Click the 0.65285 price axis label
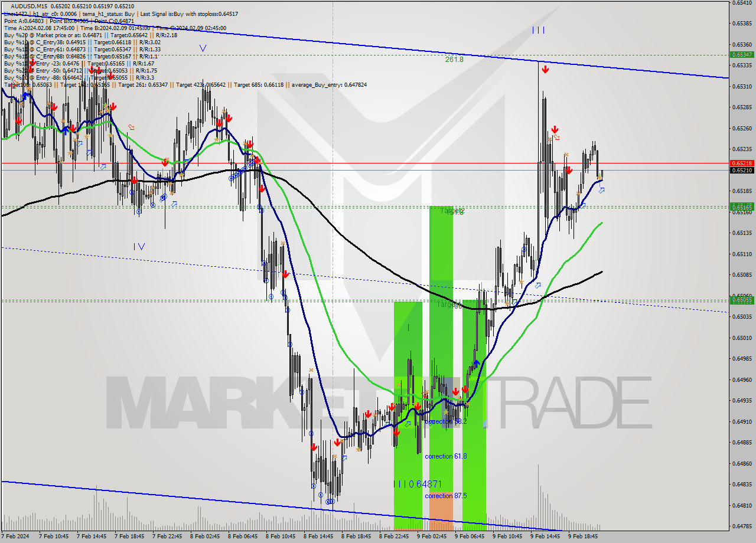 (x=742, y=107)
